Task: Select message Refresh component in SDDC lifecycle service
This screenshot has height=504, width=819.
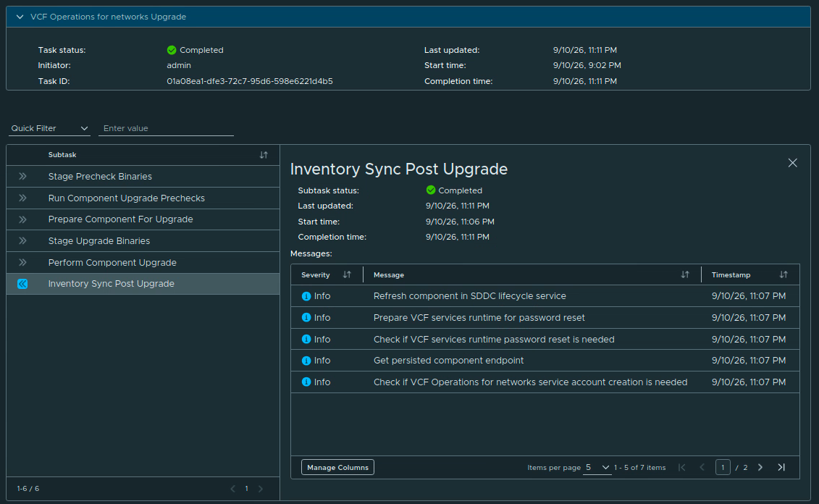Action: 469,296
